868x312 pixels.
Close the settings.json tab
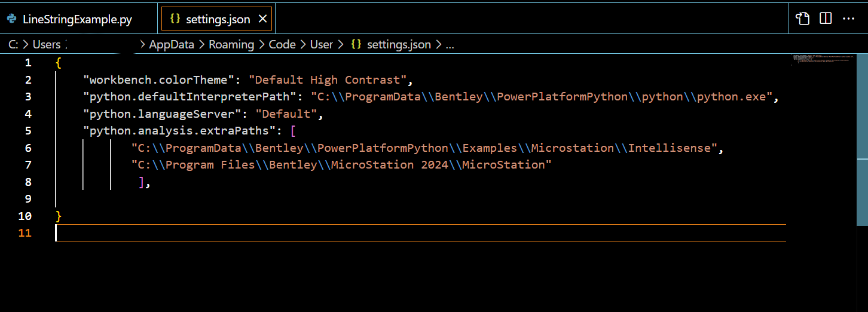point(262,19)
